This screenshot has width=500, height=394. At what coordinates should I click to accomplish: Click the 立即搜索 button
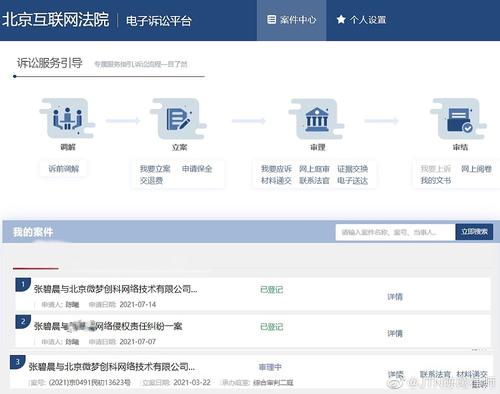click(474, 232)
